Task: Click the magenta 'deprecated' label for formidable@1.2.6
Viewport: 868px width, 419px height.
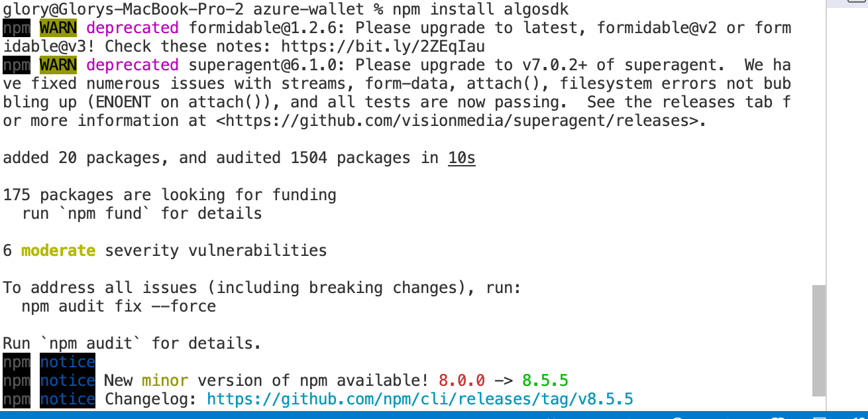Action: [x=132, y=28]
